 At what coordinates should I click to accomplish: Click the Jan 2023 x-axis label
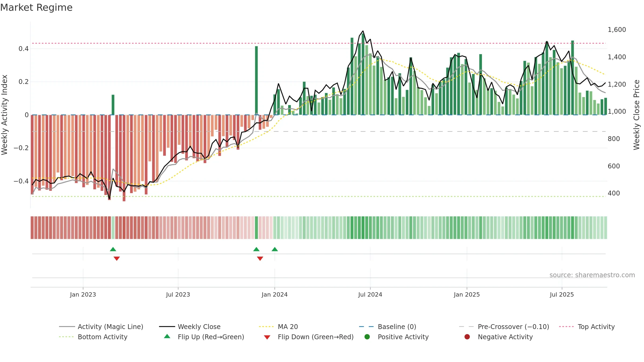(83, 294)
